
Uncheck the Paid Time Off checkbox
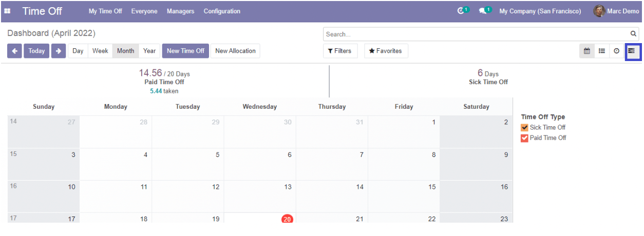click(524, 138)
